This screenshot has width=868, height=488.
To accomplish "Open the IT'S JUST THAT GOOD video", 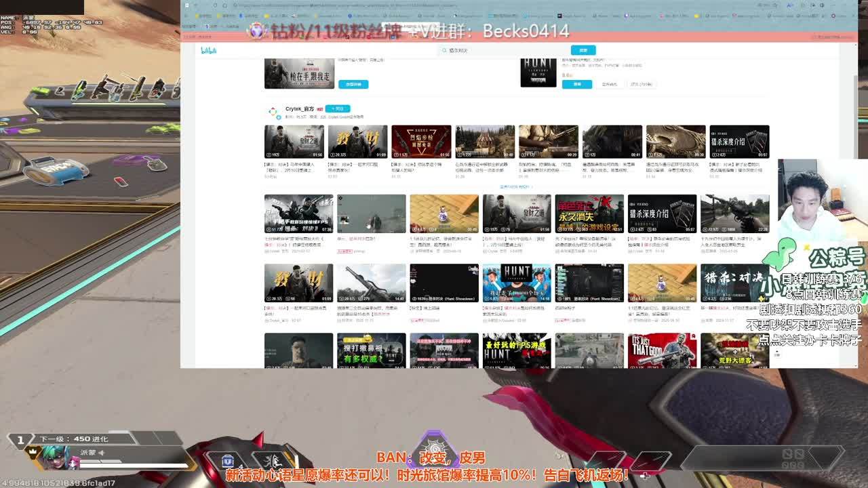I will (x=662, y=350).
